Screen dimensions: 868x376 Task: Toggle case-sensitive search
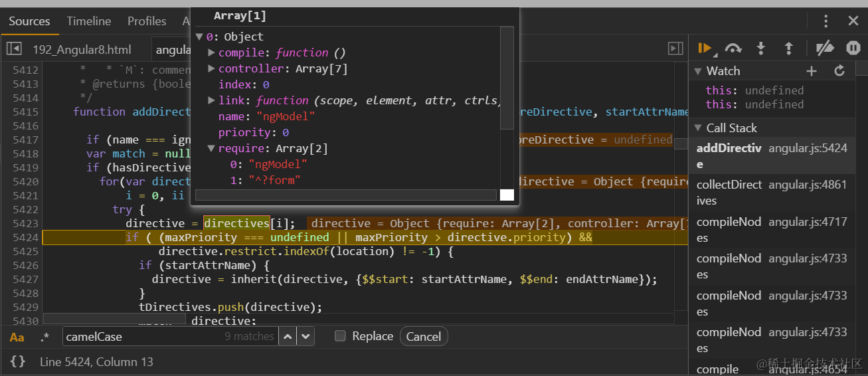pyautogui.click(x=17, y=337)
